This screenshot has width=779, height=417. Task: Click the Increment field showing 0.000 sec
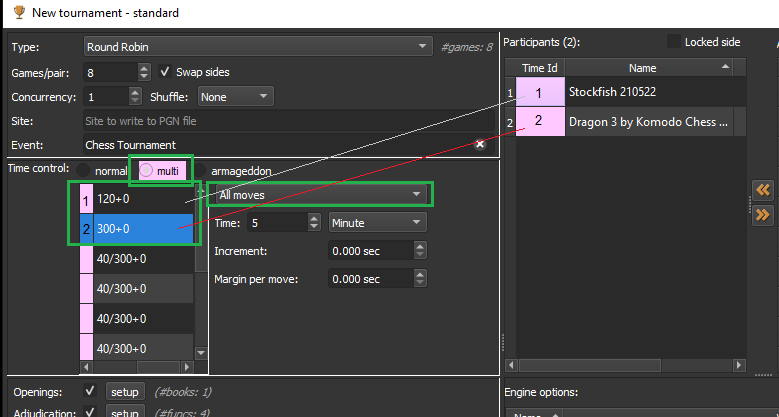(x=371, y=251)
